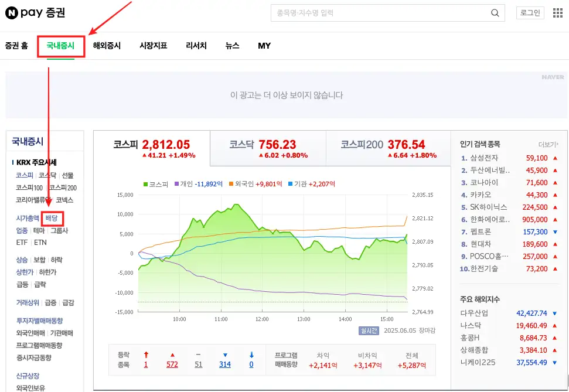Open 상한가 sidebar link
569x392 pixels.
(25, 272)
